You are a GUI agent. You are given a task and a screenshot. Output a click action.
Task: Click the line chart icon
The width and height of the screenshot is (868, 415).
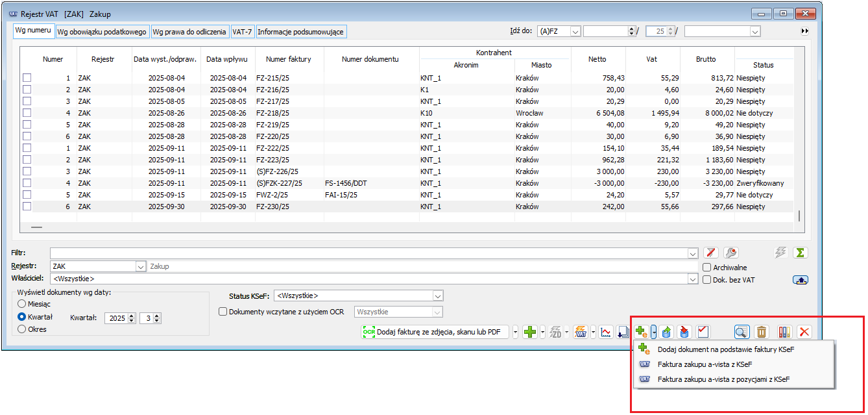pos(605,332)
